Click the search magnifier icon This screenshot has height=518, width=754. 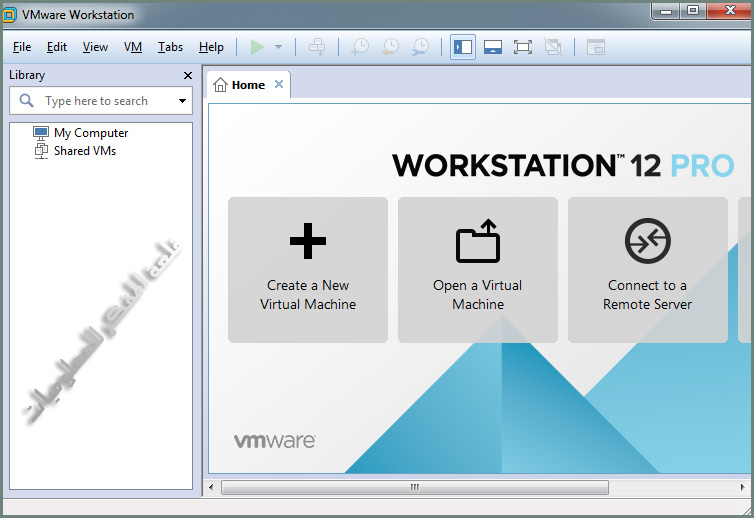26,101
